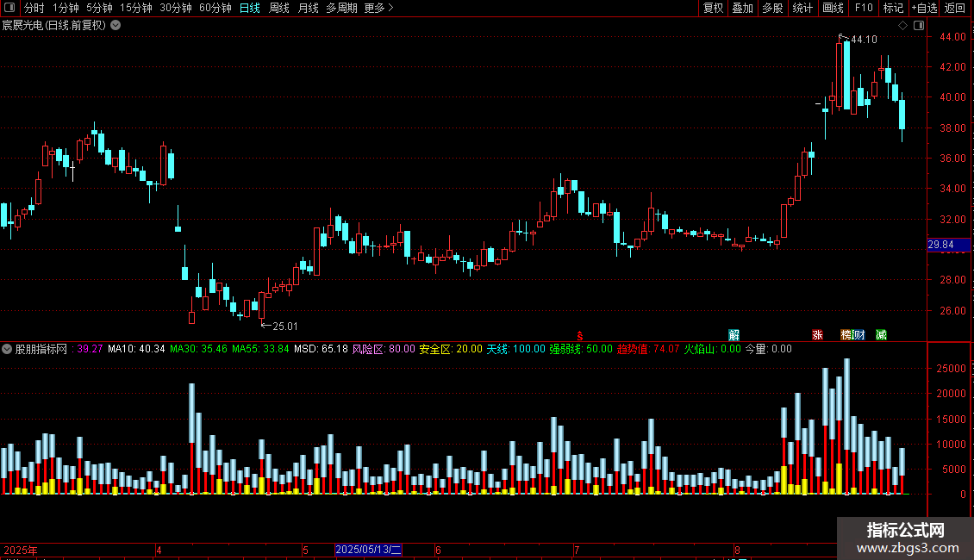Click the diamond marker icon above chart
Screen dimensions: 974x560
pos(902,26)
